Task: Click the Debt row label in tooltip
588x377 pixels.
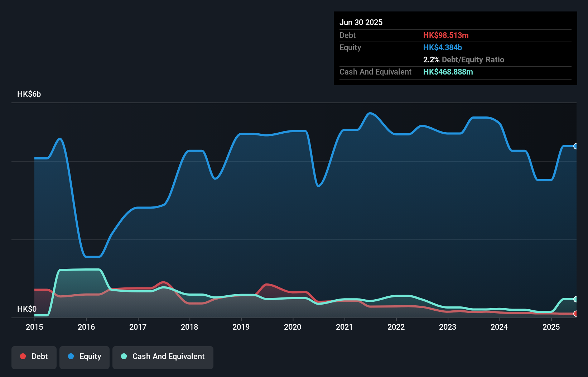Action: pos(347,35)
